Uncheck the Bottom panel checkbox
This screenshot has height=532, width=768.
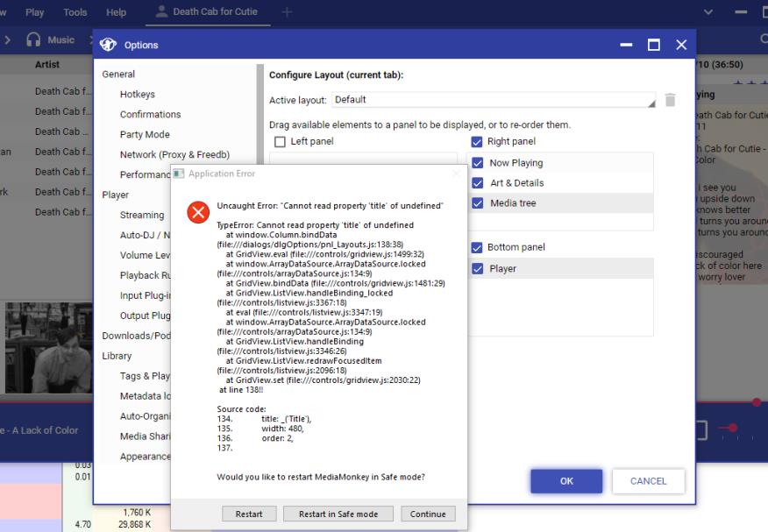pos(477,248)
